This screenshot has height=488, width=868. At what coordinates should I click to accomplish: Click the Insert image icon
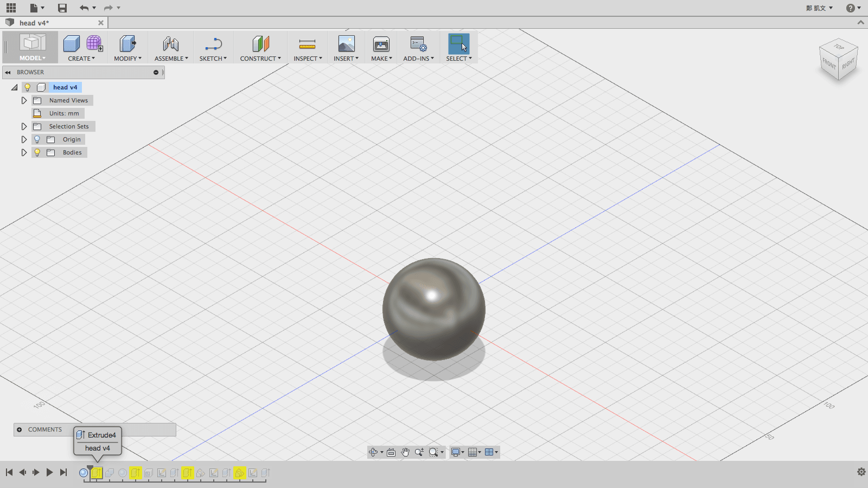346,43
